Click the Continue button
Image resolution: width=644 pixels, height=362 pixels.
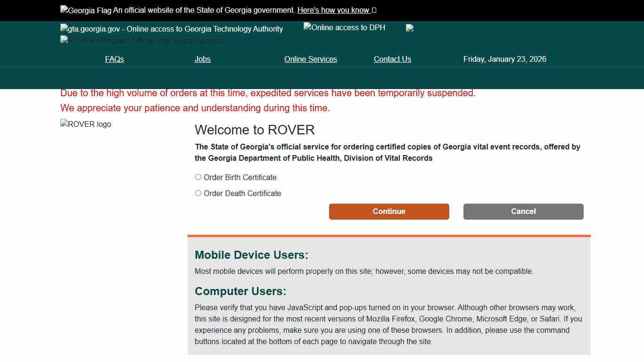[388, 211]
